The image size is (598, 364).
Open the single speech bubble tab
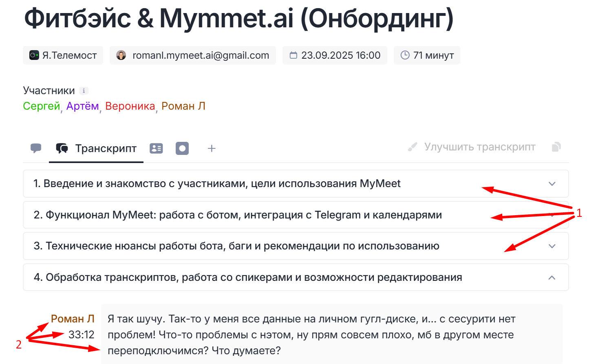pos(36,148)
